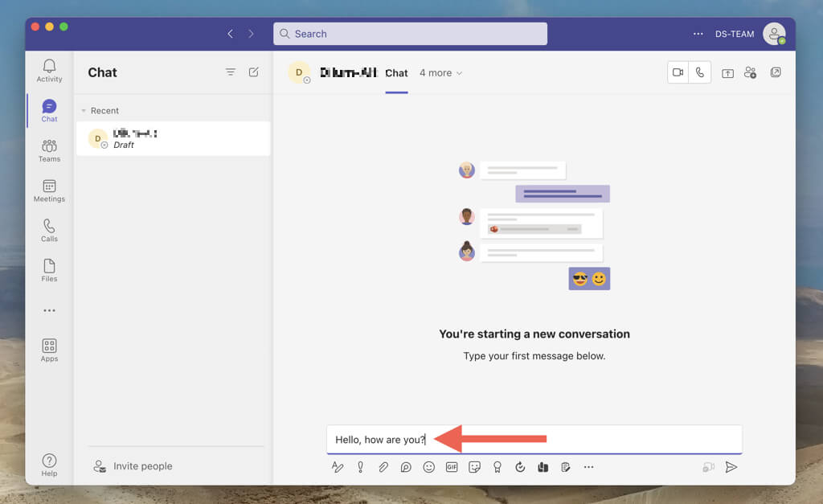This screenshot has width=823, height=504.
Task: Start a new chat
Action: click(x=253, y=72)
